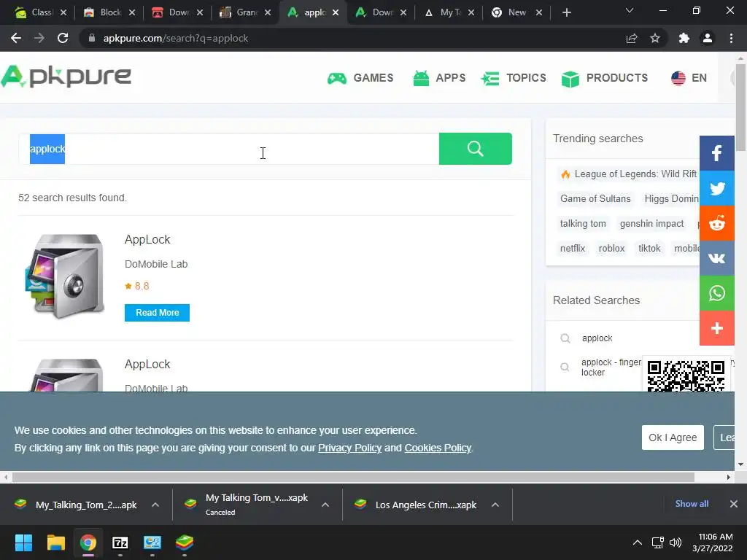Click the applock search input field
The height and width of the screenshot is (560, 747).
coord(228,149)
